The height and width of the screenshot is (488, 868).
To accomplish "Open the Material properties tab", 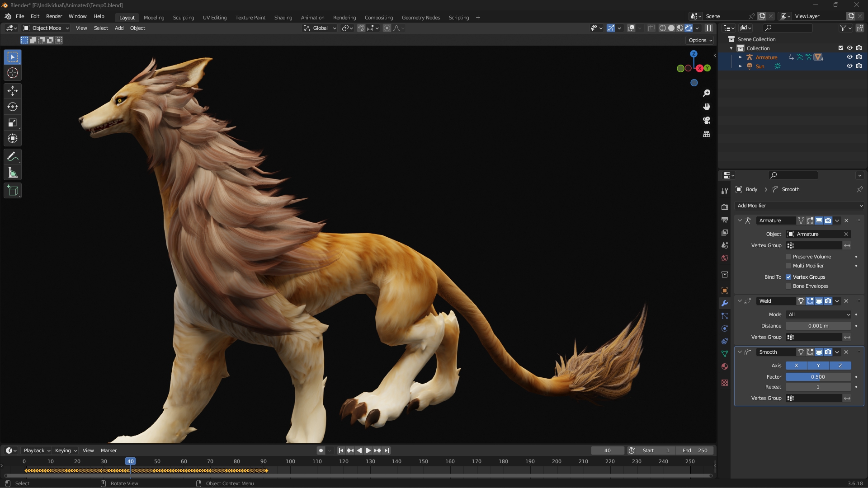I will (725, 366).
